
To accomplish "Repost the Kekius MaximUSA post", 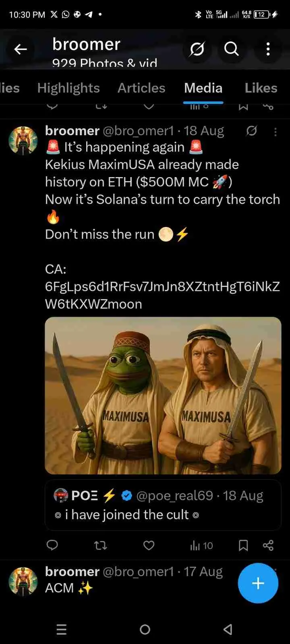I will click(x=100, y=545).
